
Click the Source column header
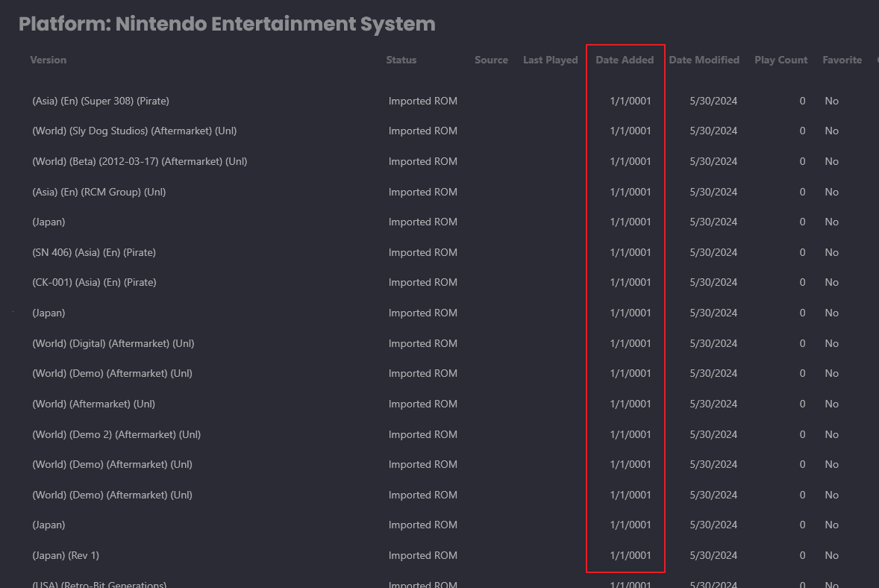[491, 60]
